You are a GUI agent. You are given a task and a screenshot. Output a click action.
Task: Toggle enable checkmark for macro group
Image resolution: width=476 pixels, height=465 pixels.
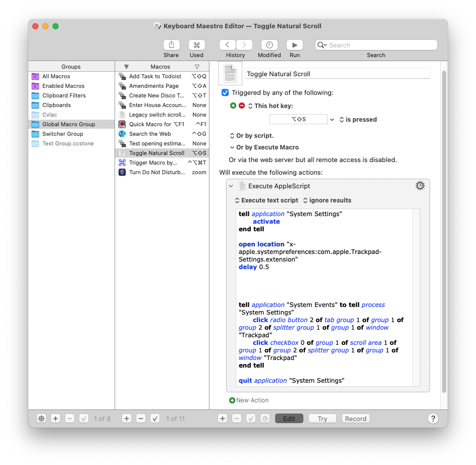click(x=83, y=419)
